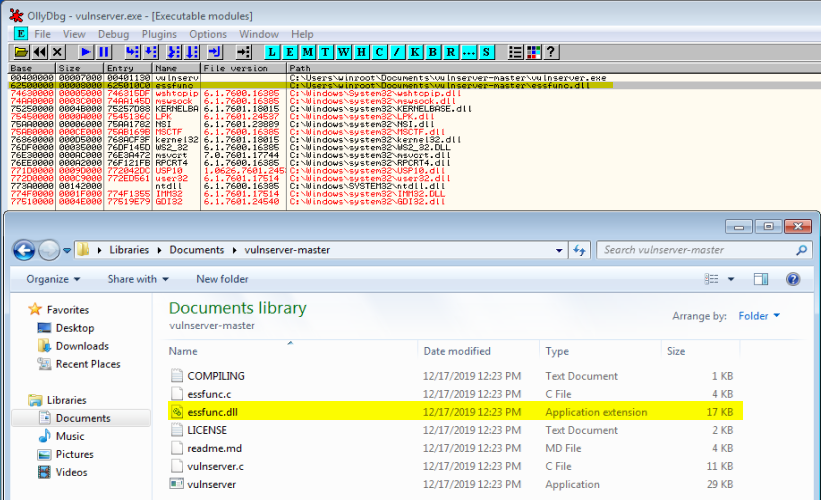Sort modules by Path column header
Viewport: 821px width, 500px height.
pyautogui.click(x=553, y=68)
